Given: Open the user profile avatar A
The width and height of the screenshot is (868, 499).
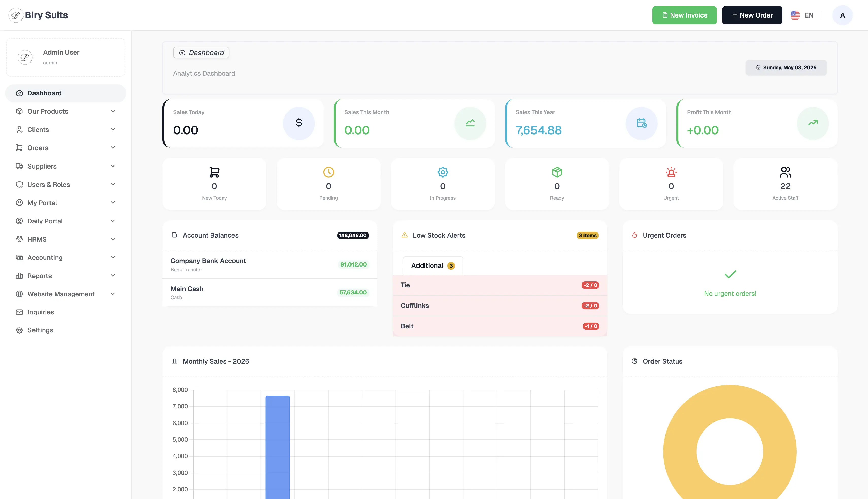Looking at the screenshot, I should [842, 15].
